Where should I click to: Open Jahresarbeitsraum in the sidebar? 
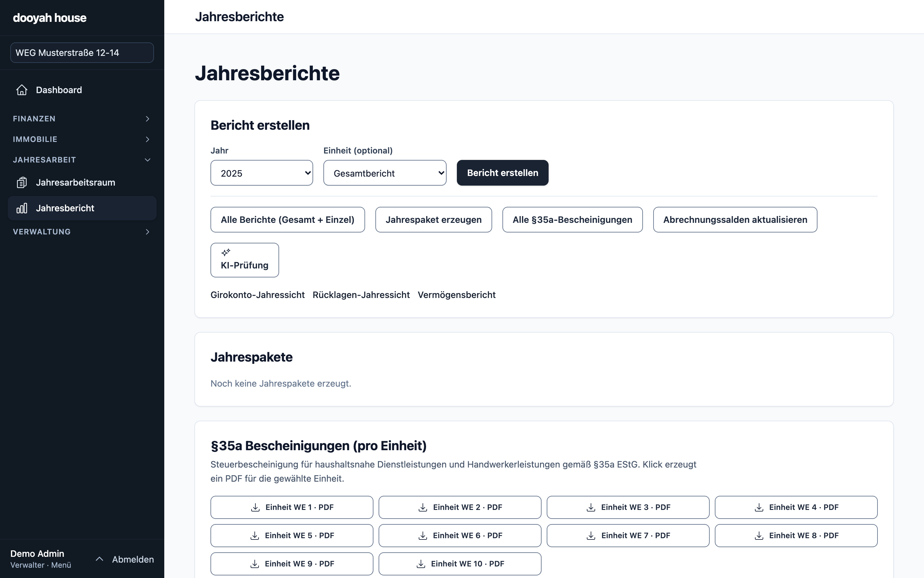(82, 182)
